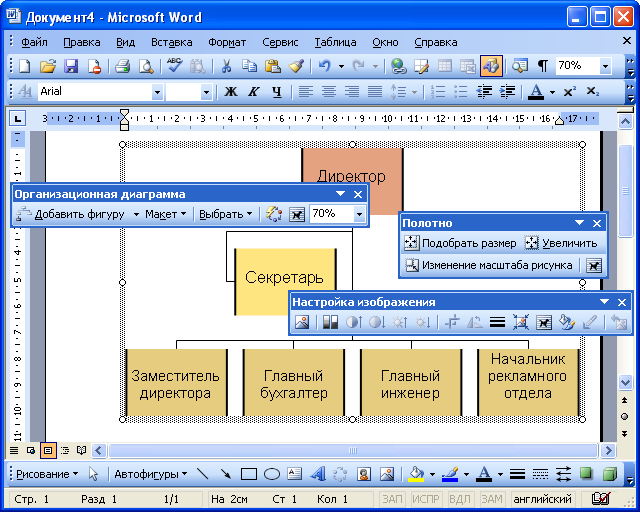Open the zoom 70% dropdown in the standard toolbar

tap(606, 66)
